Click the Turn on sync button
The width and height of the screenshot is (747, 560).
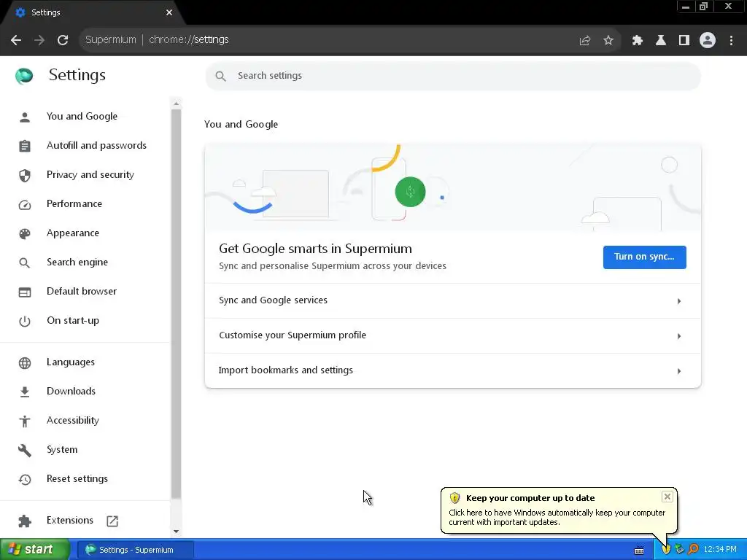coord(644,257)
